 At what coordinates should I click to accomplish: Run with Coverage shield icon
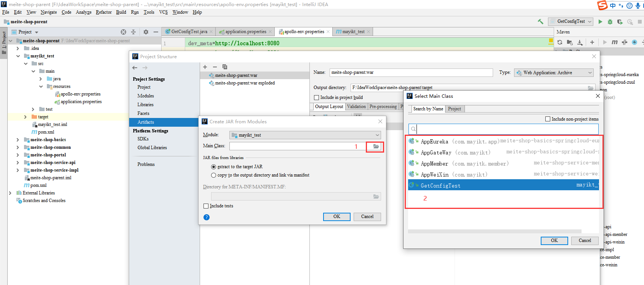620,22
